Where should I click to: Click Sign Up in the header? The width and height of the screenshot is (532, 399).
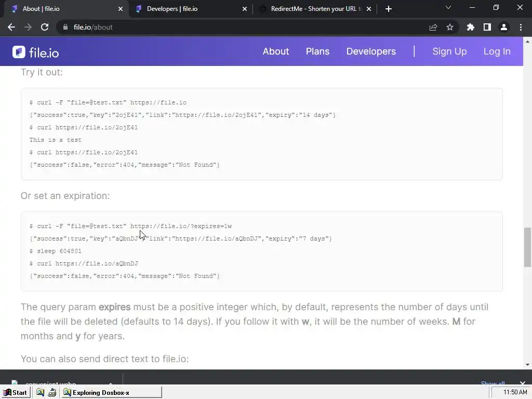tap(449, 51)
